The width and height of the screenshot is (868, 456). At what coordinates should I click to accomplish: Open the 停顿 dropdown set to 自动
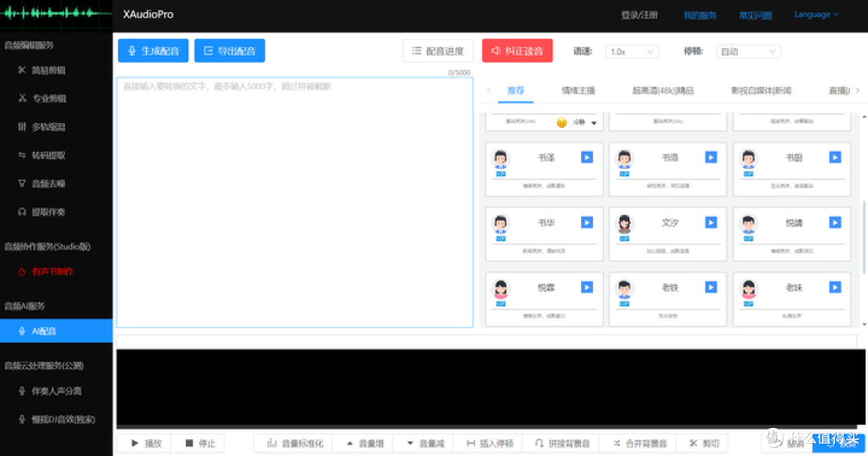coord(748,51)
